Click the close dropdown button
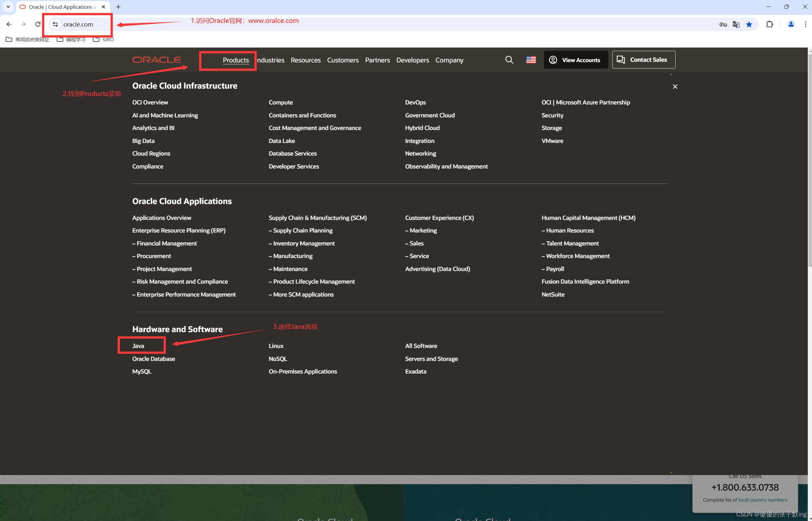Screen dimensions: 812x521 pyautogui.click(x=675, y=86)
